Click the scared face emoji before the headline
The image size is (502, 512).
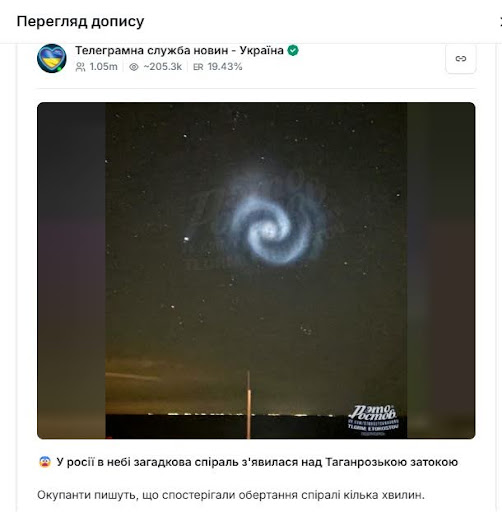click(45, 462)
